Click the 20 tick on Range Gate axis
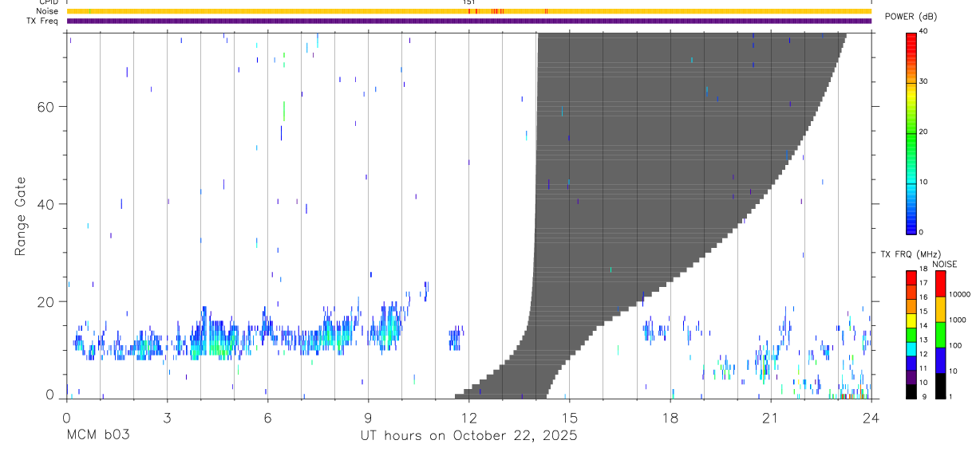980x452 pixels. (46, 301)
